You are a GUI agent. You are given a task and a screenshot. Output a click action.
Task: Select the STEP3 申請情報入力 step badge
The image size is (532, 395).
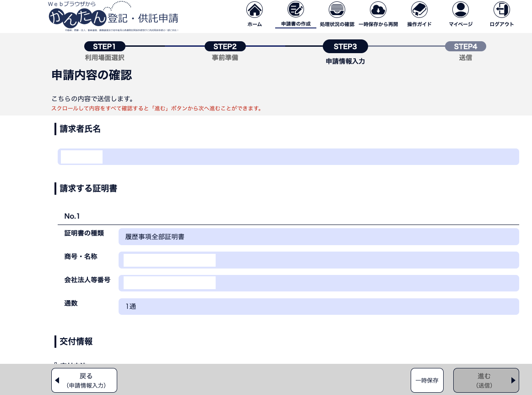point(345,46)
